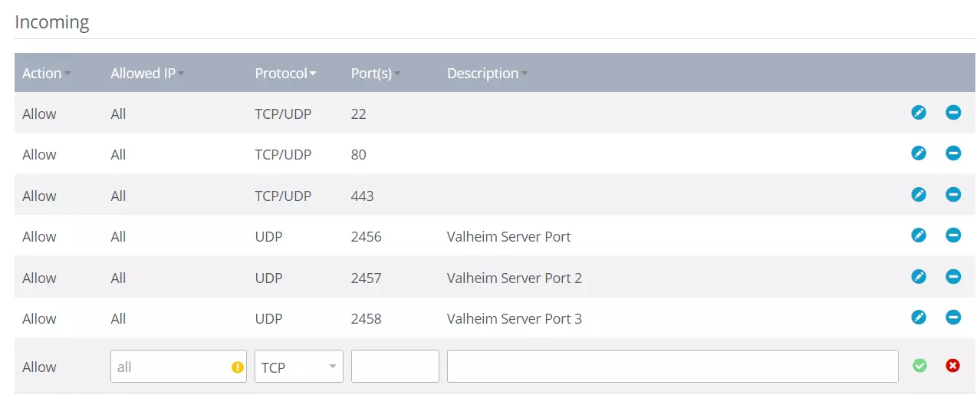Sort by Description column
Image resolution: width=980 pixels, height=395 pixels.
click(487, 74)
